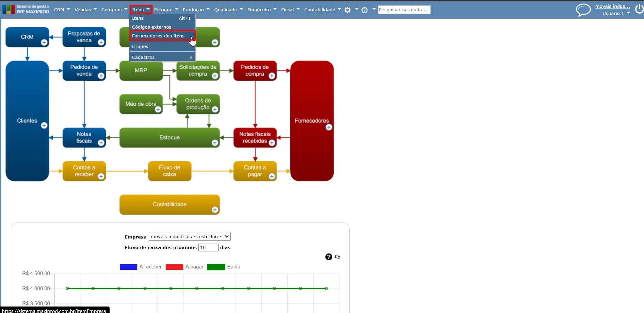Image resolution: width=644 pixels, height=313 pixels.
Task: Select Grupos menu entry
Action: (162, 46)
